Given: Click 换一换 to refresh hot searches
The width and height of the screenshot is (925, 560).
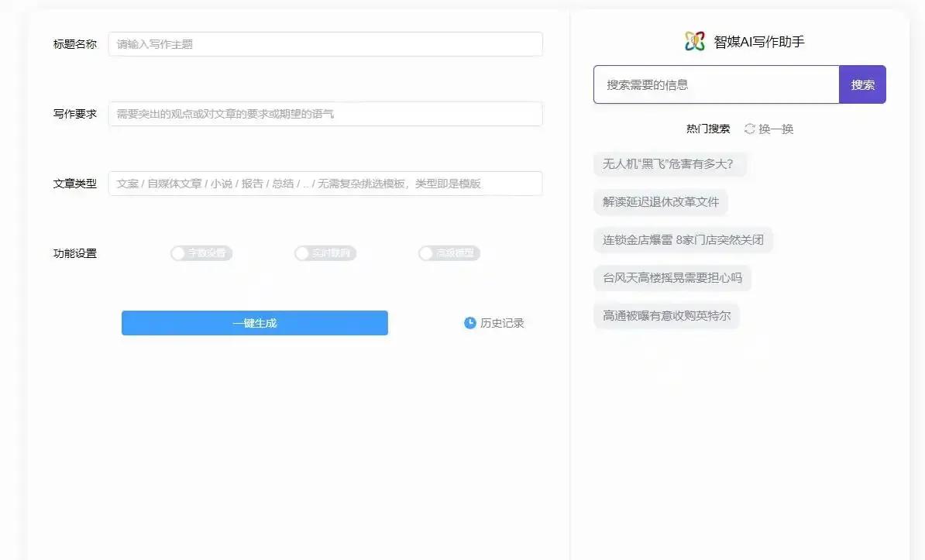Looking at the screenshot, I should pyautogui.click(x=775, y=129).
